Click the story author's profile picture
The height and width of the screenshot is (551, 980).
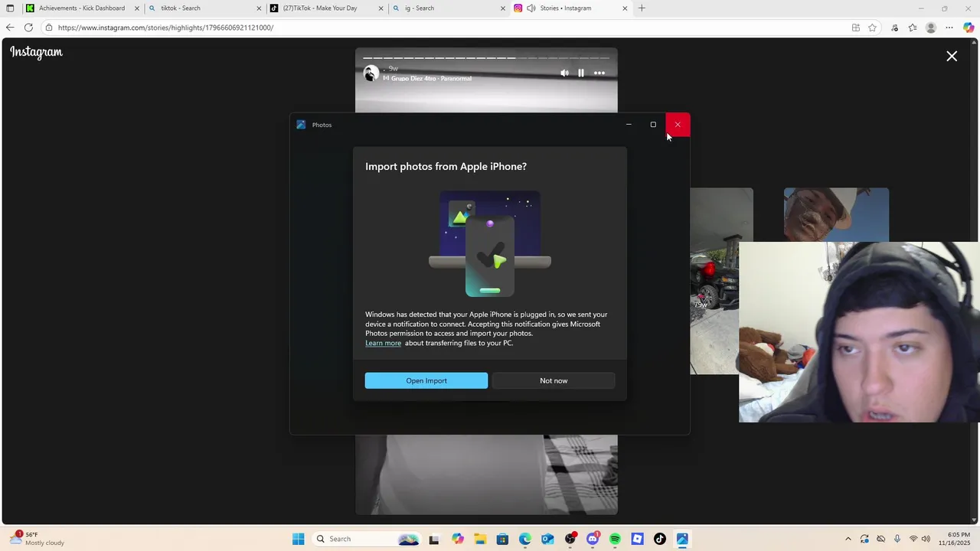(371, 73)
